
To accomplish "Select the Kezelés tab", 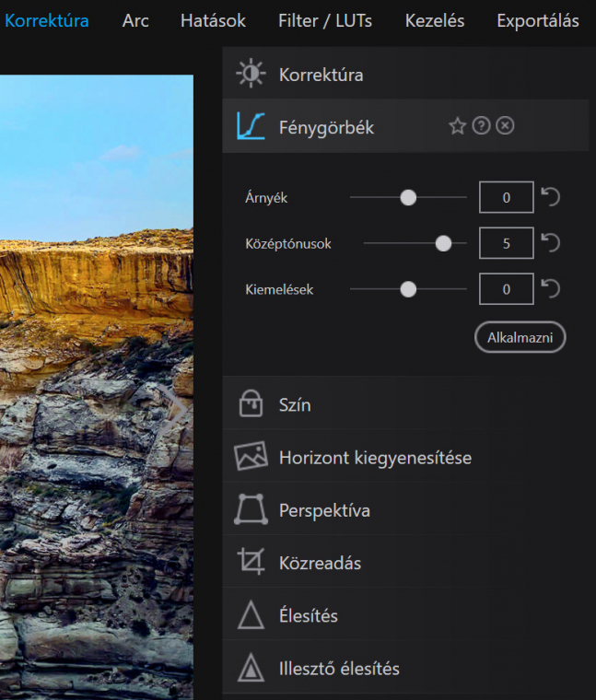I will (x=435, y=21).
